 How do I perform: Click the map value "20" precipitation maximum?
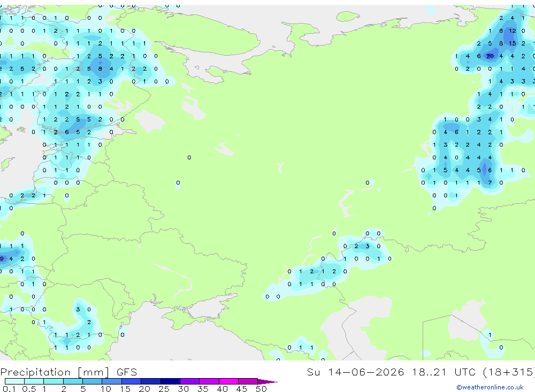tap(490, 56)
